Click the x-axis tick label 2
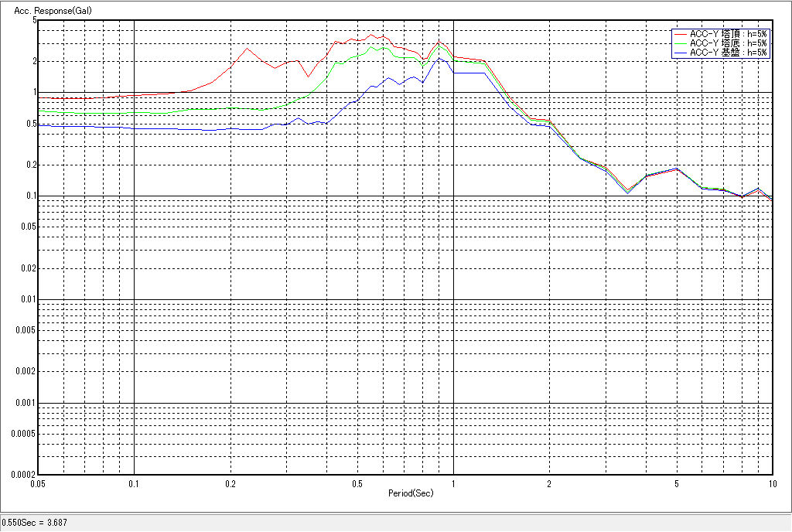Screen dimensions: 792x532 tap(549, 483)
